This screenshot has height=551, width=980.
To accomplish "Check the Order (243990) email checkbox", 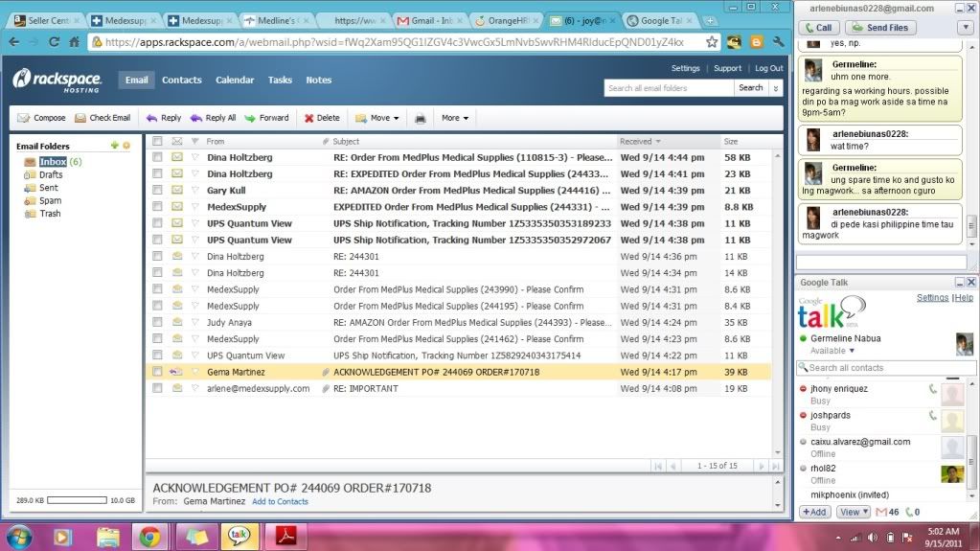I will (x=157, y=289).
